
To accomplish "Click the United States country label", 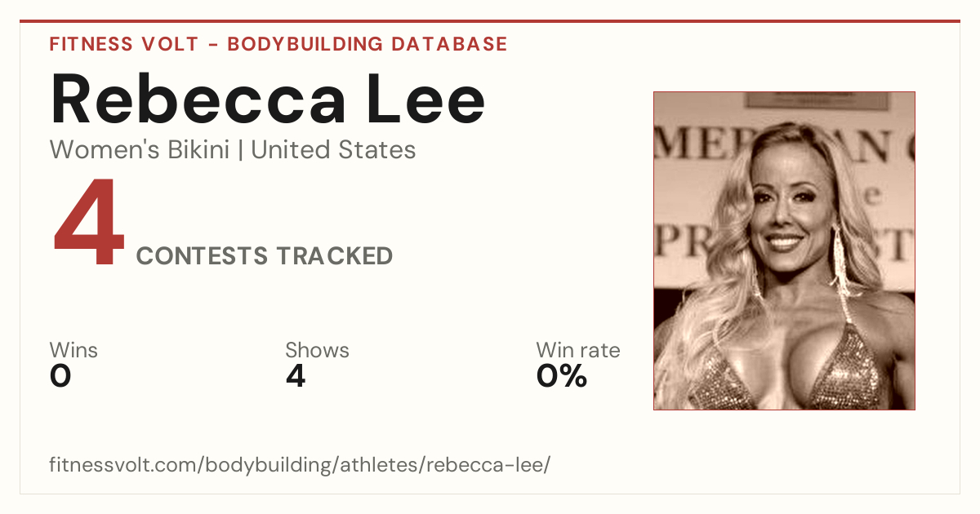I will tap(333, 150).
